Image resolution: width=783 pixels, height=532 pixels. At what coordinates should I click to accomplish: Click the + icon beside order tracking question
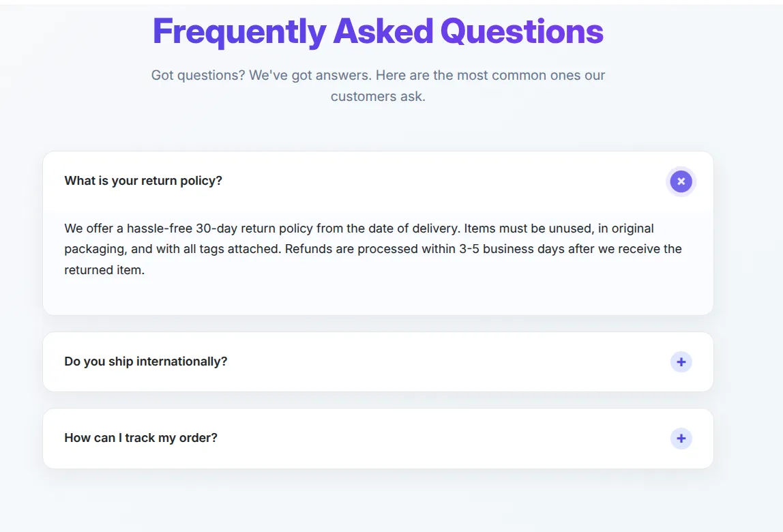(681, 439)
